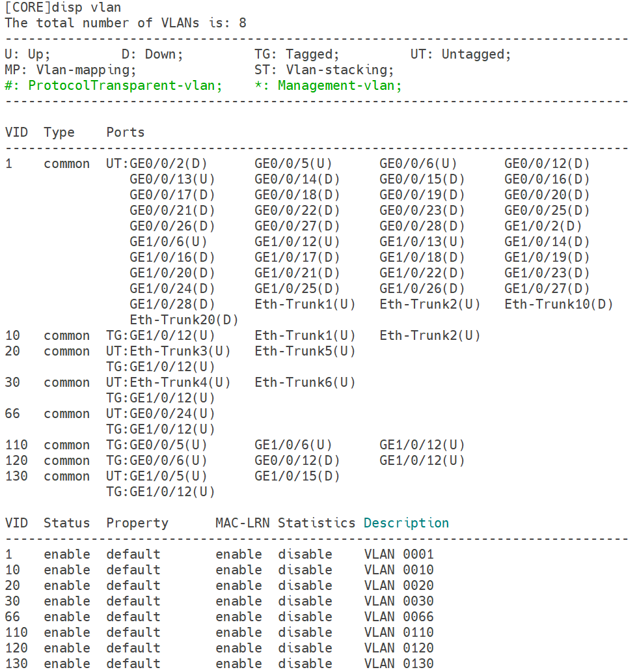Viewport: 637px width, 672px height.
Task: Select the green ProtocolTransparent-vlan legend text
Action: [x=113, y=85]
